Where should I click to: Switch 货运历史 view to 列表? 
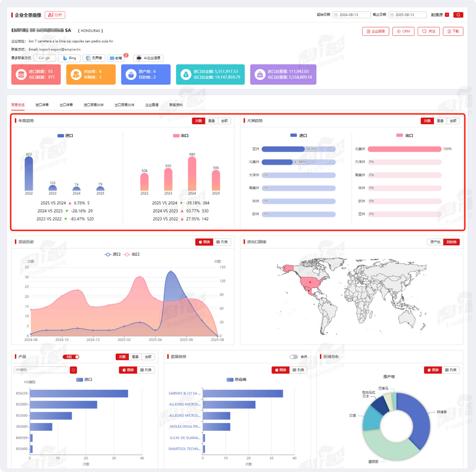(222, 242)
